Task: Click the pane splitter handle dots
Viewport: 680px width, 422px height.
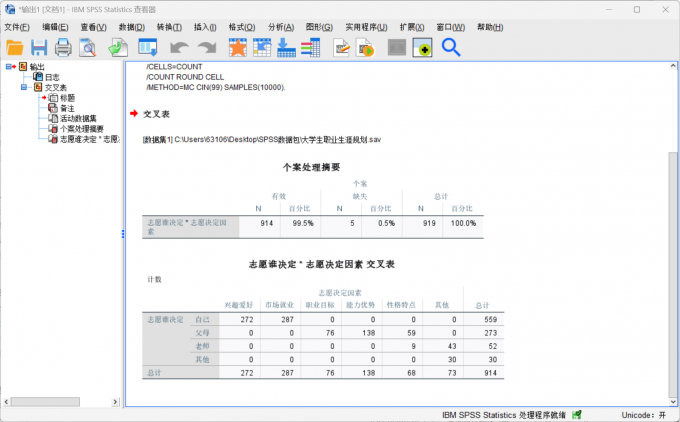Action: [123, 234]
